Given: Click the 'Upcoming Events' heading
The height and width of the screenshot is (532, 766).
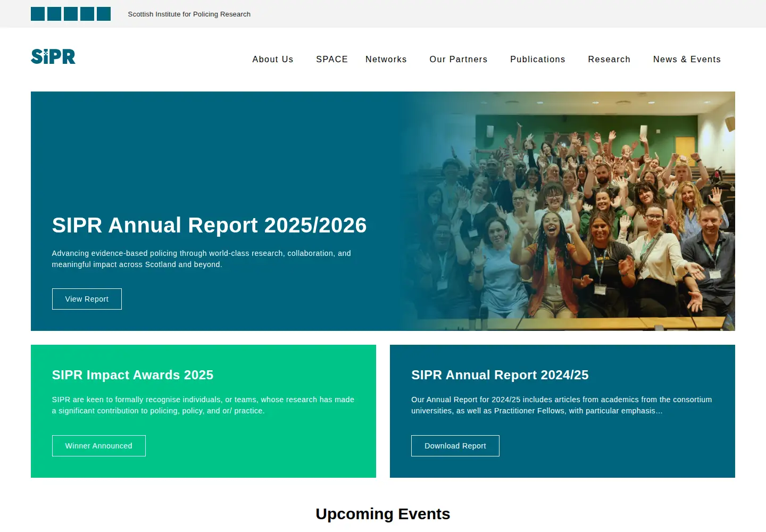Looking at the screenshot, I should 383,514.
